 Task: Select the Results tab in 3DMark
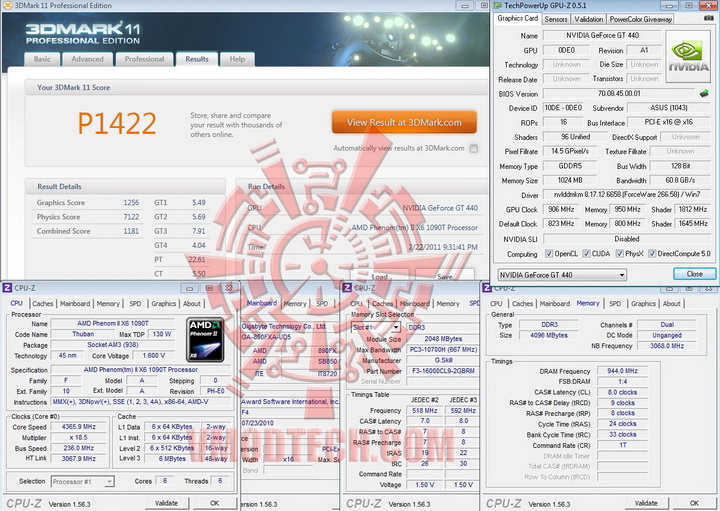pos(197,59)
